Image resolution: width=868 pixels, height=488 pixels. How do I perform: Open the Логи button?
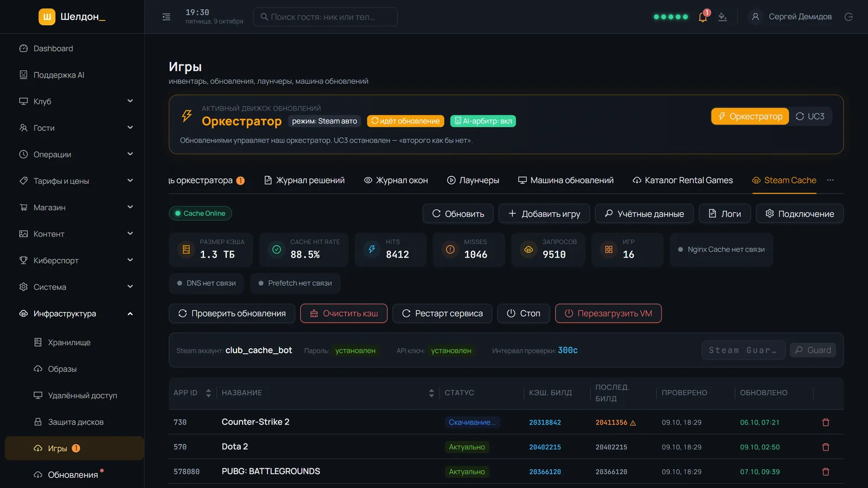click(725, 214)
